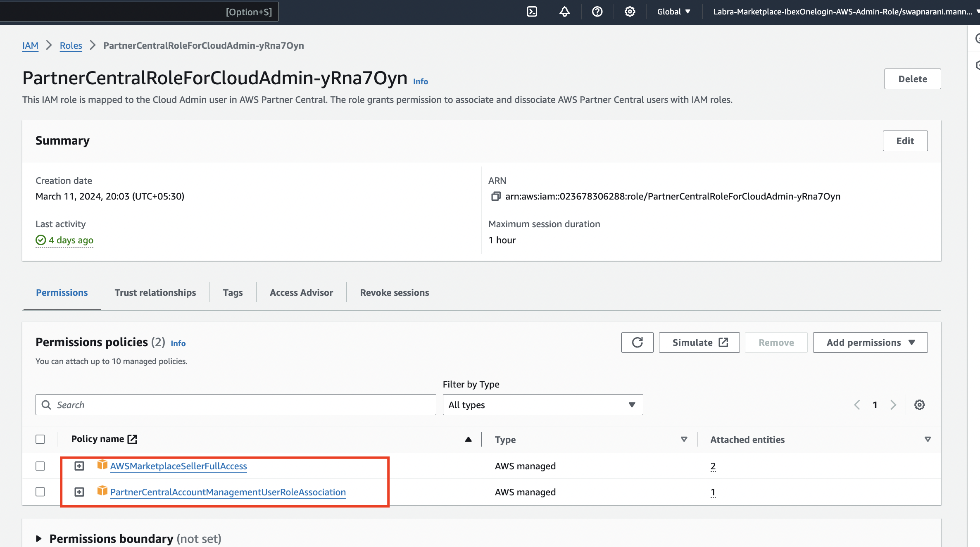Open the Access Advisor tab
This screenshot has height=547, width=980.
tap(301, 293)
